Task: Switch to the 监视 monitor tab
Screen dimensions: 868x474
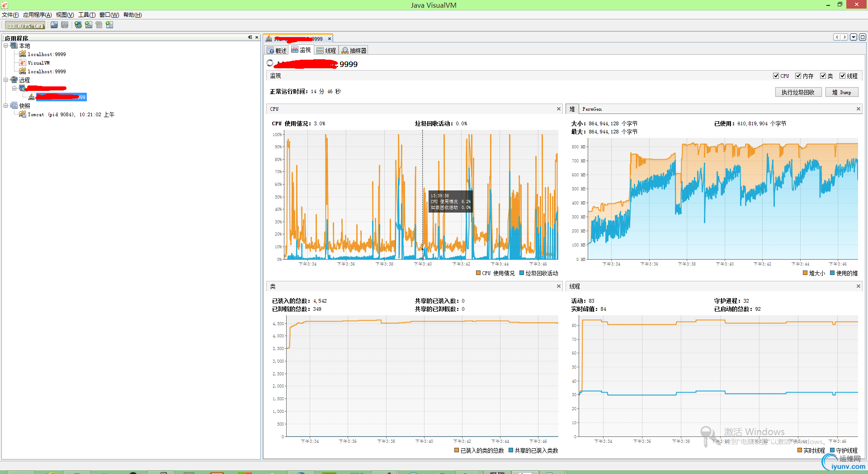Action: [x=301, y=50]
